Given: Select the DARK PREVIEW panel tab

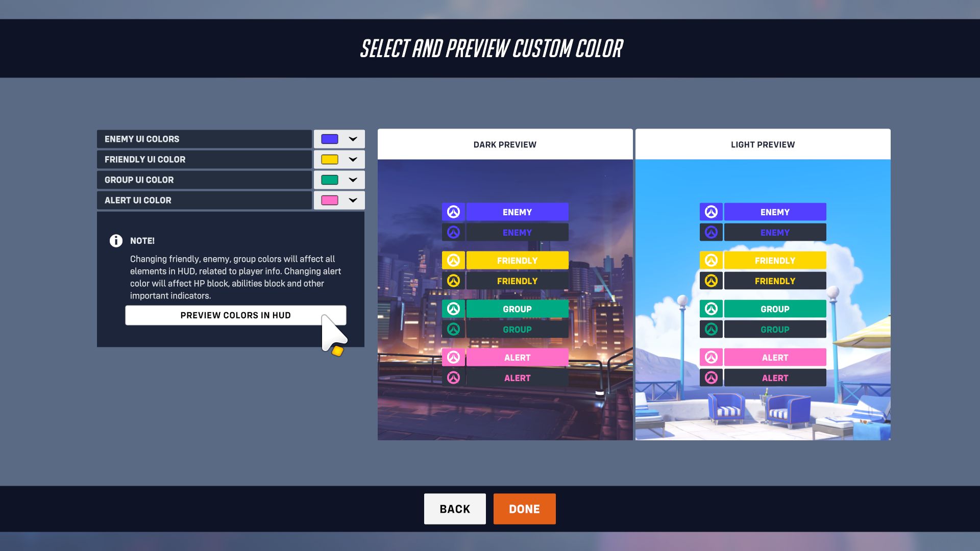Looking at the screenshot, I should 505,145.
